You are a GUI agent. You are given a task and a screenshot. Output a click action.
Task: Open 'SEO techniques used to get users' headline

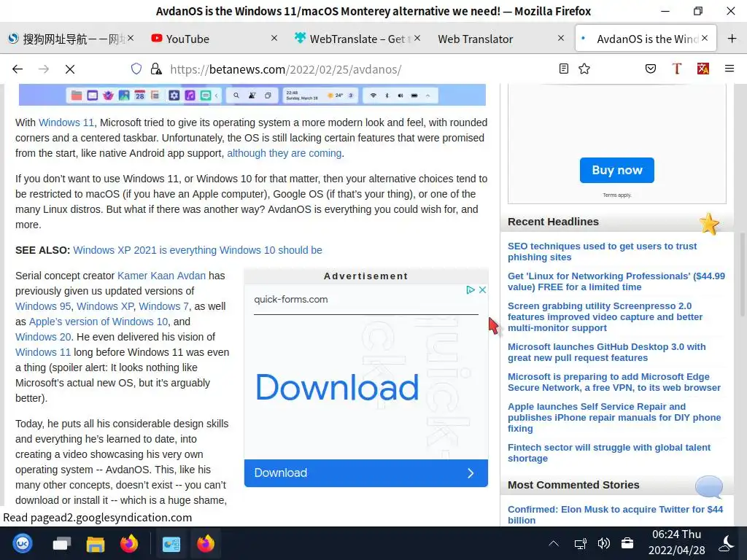pyautogui.click(x=602, y=252)
